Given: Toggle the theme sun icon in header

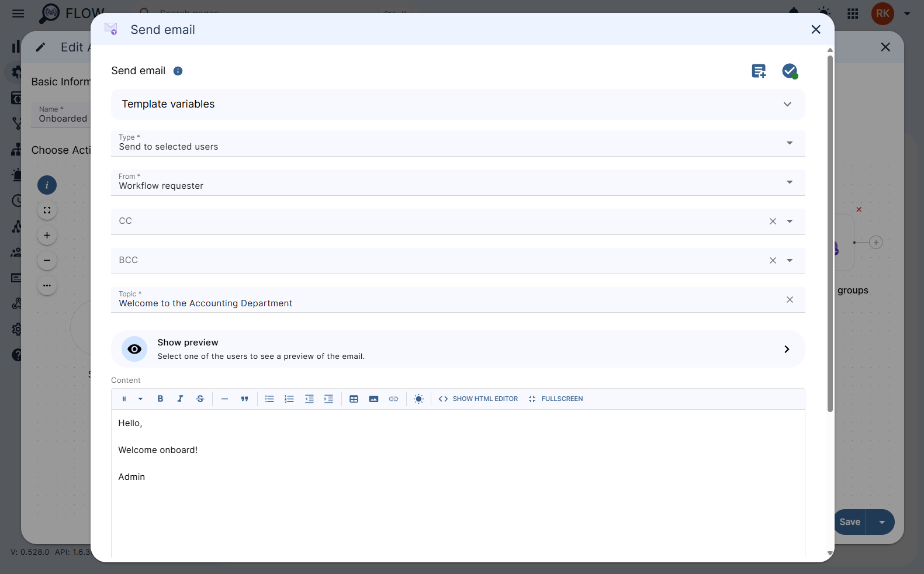Looking at the screenshot, I should [x=824, y=13].
